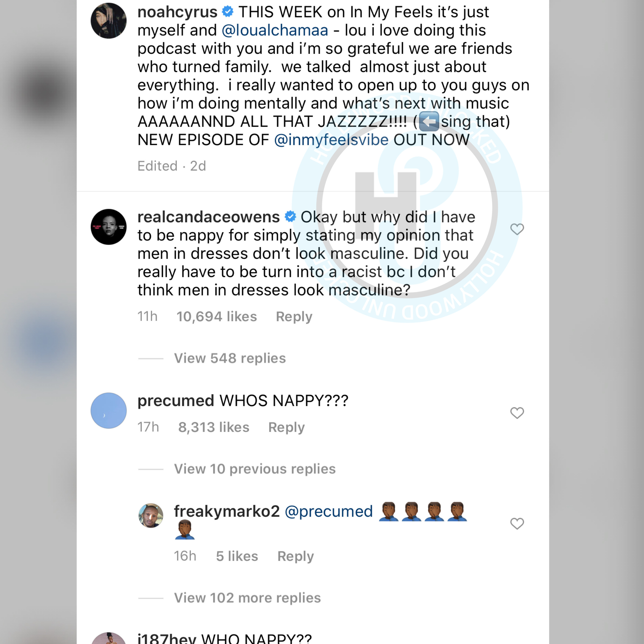The height and width of the screenshot is (644, 644).
Task: Open noahcyrus profile picture
Action: coord(109,21)
